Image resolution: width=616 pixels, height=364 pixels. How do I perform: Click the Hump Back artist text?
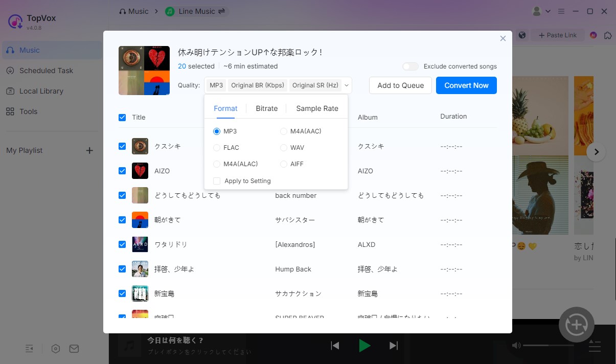point(293,269)
